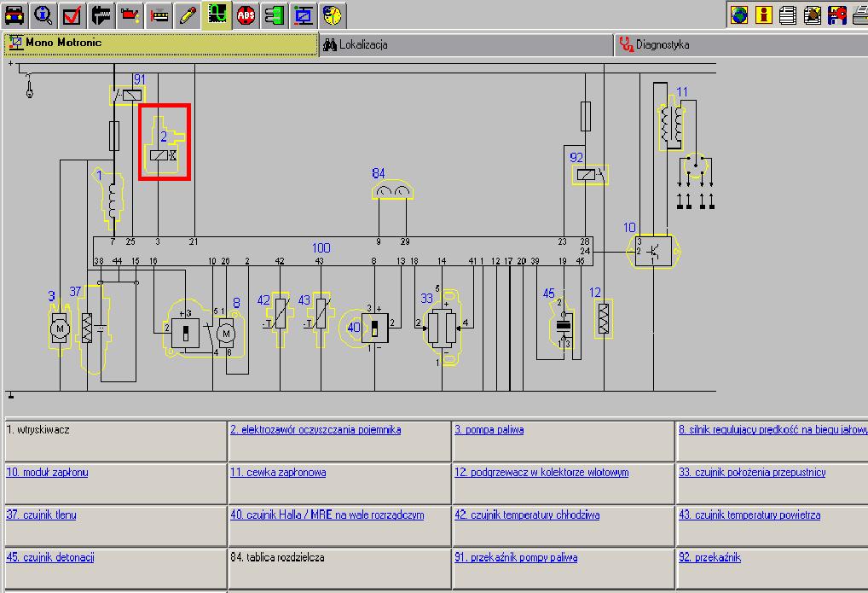Screen dimensions: 868x593
Task: Open link '92. przekaźnik'
Action: [x=709, y=557]
